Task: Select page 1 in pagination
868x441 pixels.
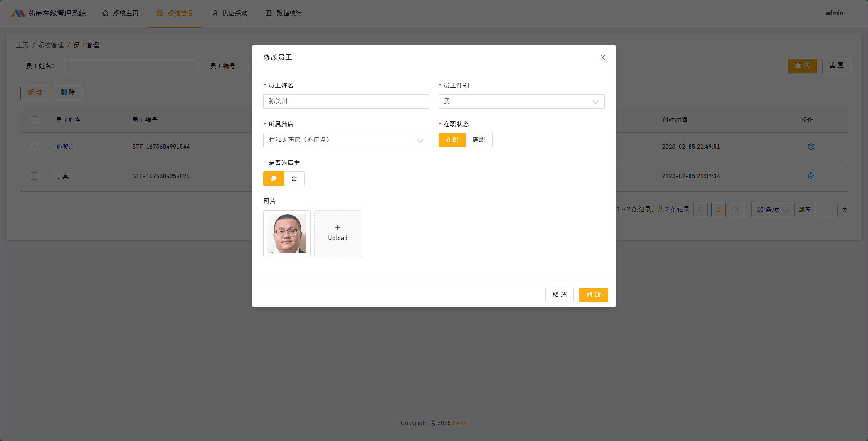Action: point(719,210)
